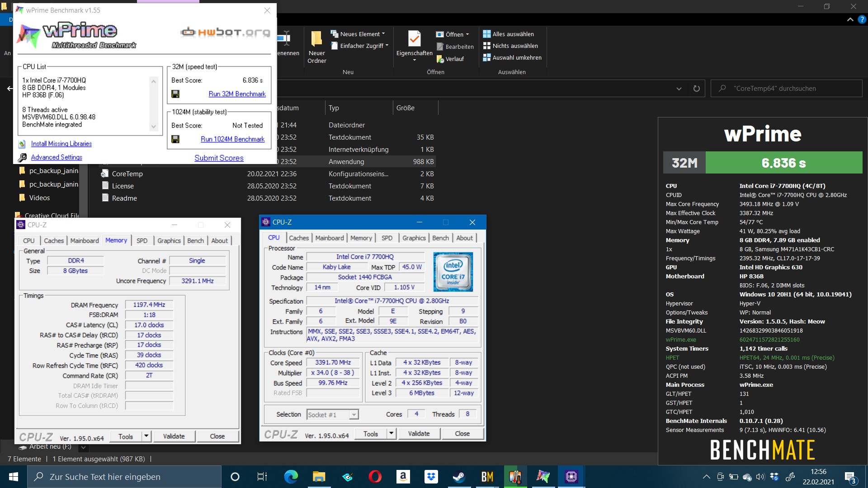Click the Auswahl umkehren icon
868x488 pixels.
(x=487, y=57)
